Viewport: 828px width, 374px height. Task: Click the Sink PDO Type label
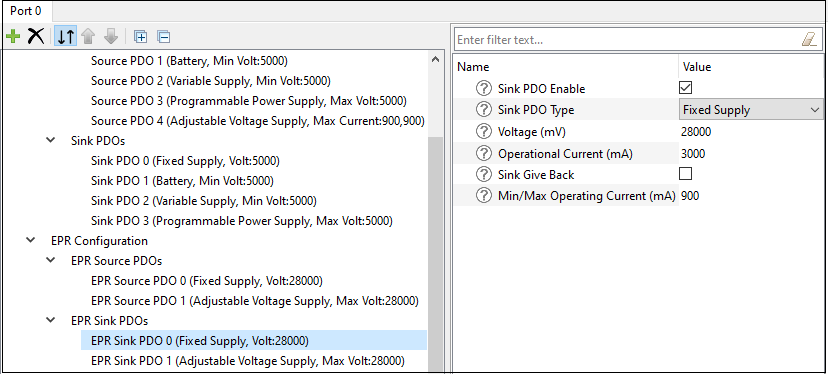pyautogui.click(x=536, y=110)
